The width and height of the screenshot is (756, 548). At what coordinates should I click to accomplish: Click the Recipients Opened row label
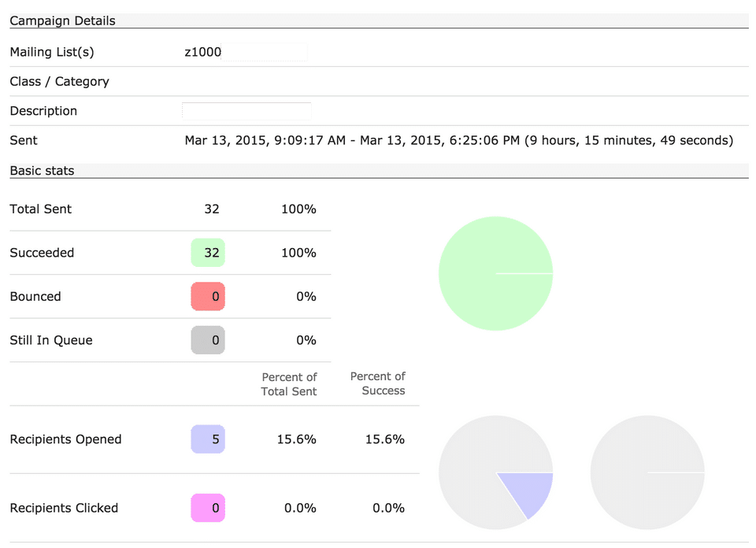click(x=65, y=439)
